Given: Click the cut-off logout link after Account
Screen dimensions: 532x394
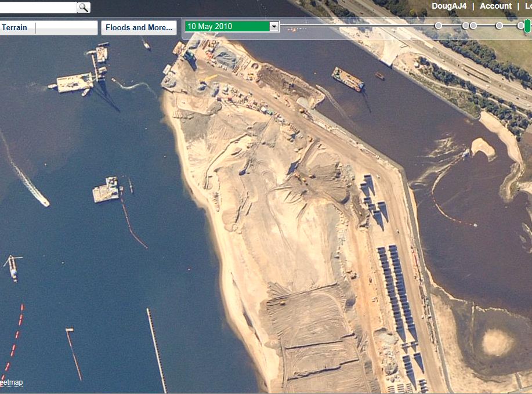Looking at the screenshot, I should click(528, 6).
